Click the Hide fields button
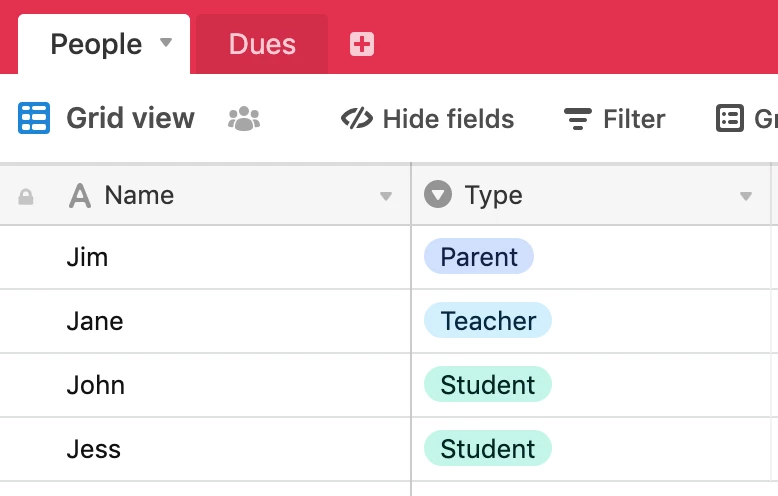 428,119
